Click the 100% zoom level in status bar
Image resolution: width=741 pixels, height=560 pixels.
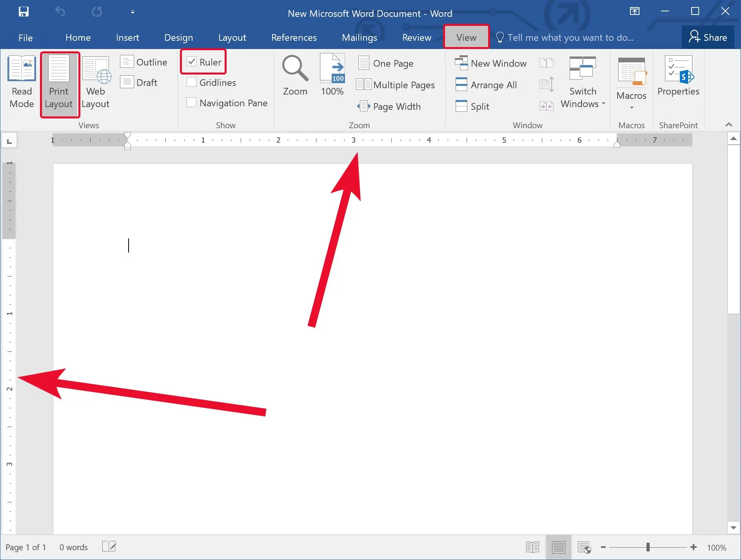tap(717, 547)
